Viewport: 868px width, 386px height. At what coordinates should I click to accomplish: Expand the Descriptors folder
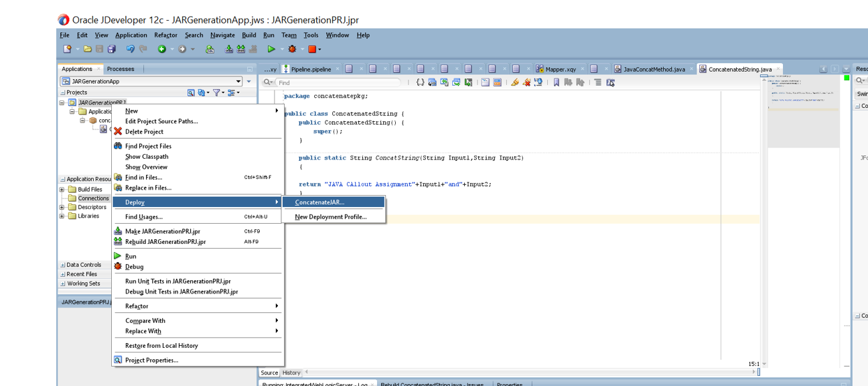(62, 207)
